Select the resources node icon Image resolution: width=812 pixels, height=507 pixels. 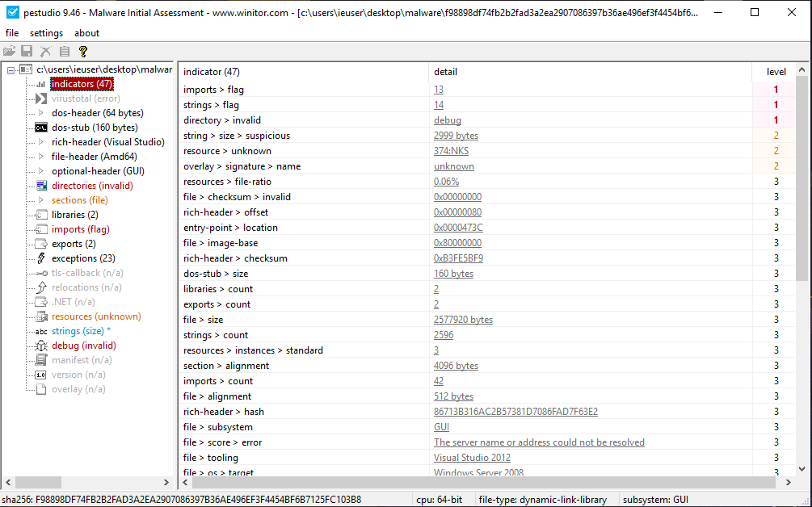[41, 316]
